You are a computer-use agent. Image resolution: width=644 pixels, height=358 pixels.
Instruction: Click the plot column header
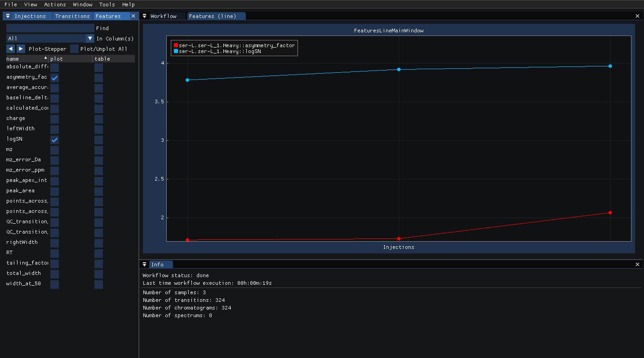tap(71, 59)
